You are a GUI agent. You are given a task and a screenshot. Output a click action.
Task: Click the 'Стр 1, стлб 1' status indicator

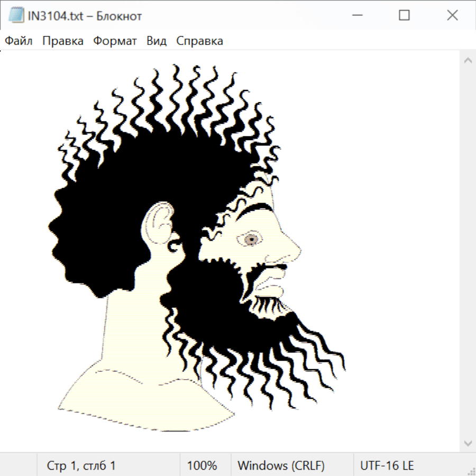(x=81, y=465)
